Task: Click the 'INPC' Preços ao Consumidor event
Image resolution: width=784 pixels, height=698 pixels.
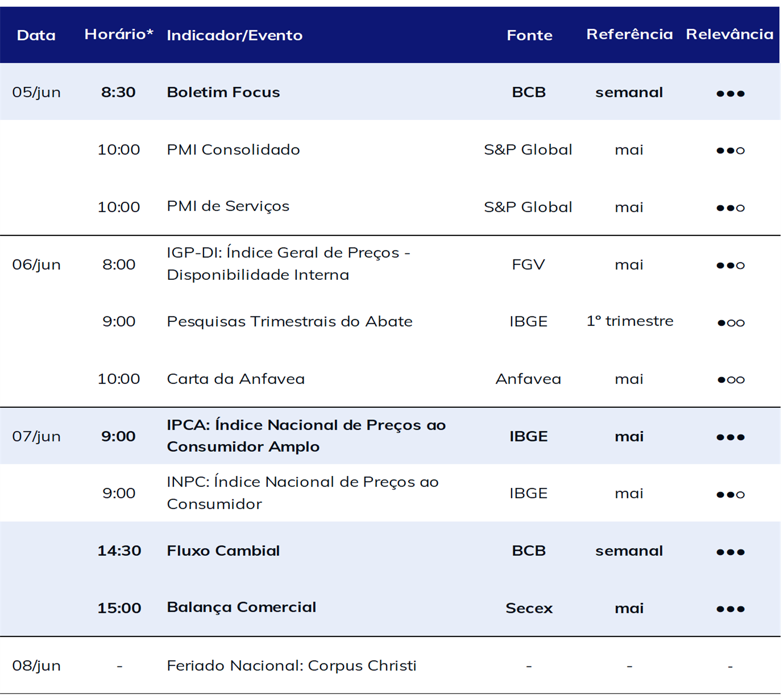Action: click(302, 493)
